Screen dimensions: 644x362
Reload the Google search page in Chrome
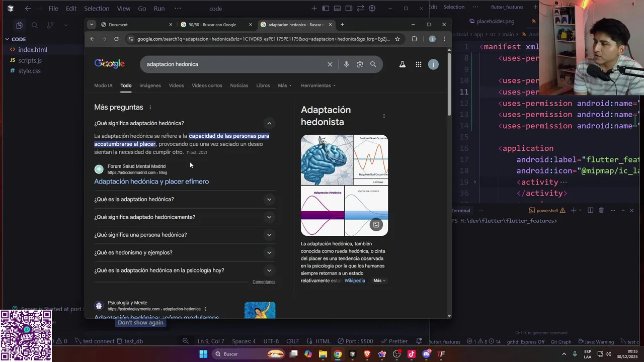click(x=116, y=39)
